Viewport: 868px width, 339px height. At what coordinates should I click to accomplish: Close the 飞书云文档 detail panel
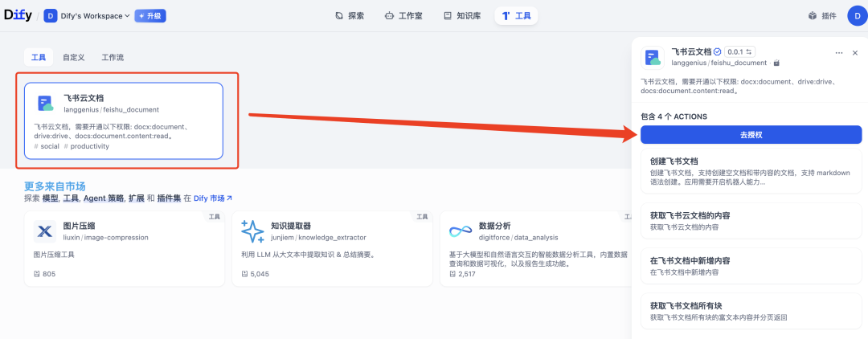point(854,52)
